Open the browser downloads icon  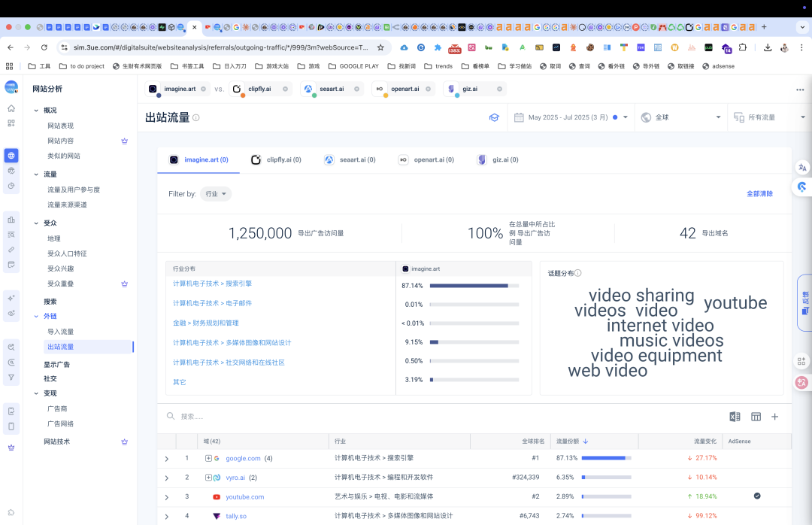click(x=768, y=47)
